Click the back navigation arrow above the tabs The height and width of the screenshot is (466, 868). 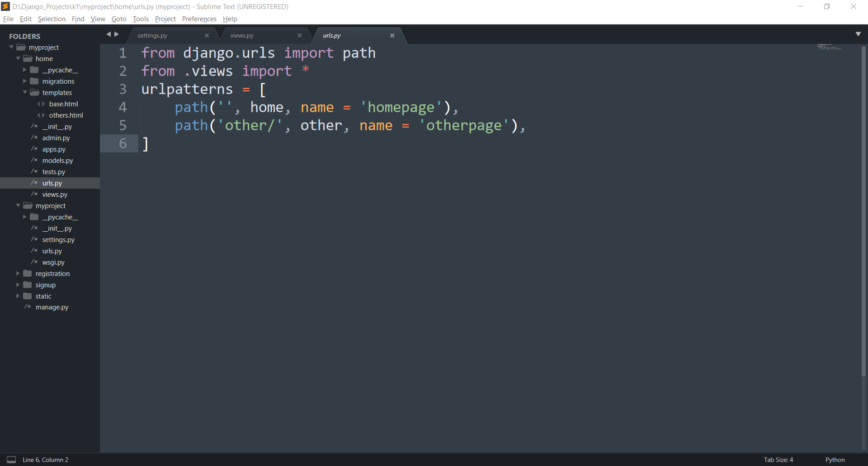[108, 34]
